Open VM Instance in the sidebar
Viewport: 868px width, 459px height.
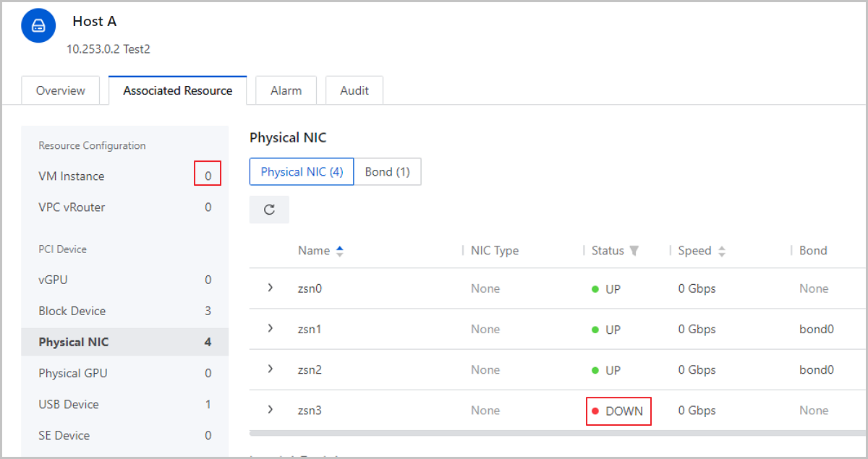pos(72,176)
